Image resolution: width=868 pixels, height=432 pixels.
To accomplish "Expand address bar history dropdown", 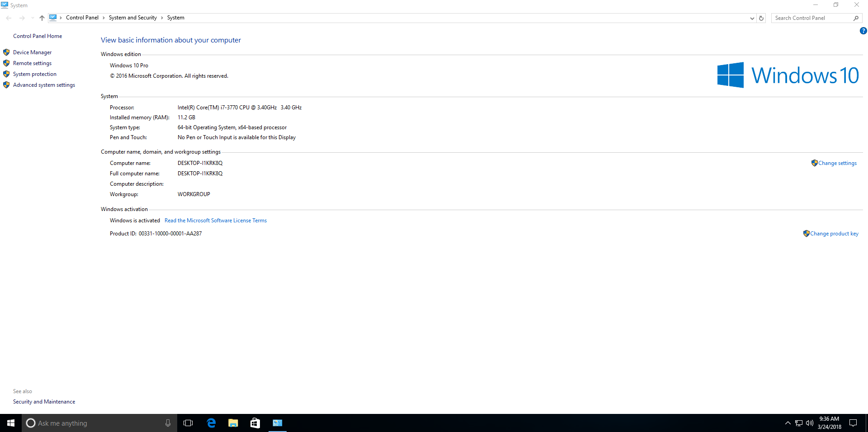I will click(x=752, y=19).
